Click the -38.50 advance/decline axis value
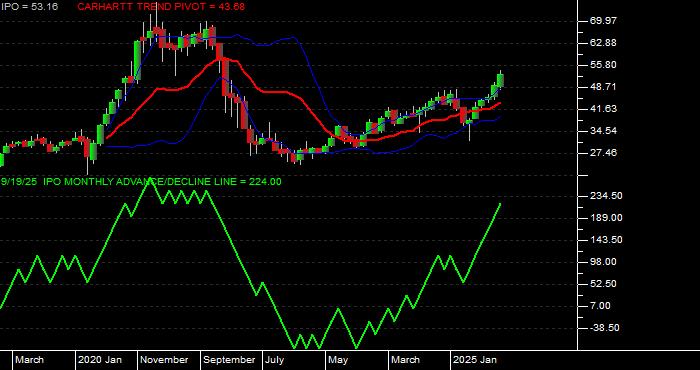The width and height of the screenshot is (700, 370). 604,328
